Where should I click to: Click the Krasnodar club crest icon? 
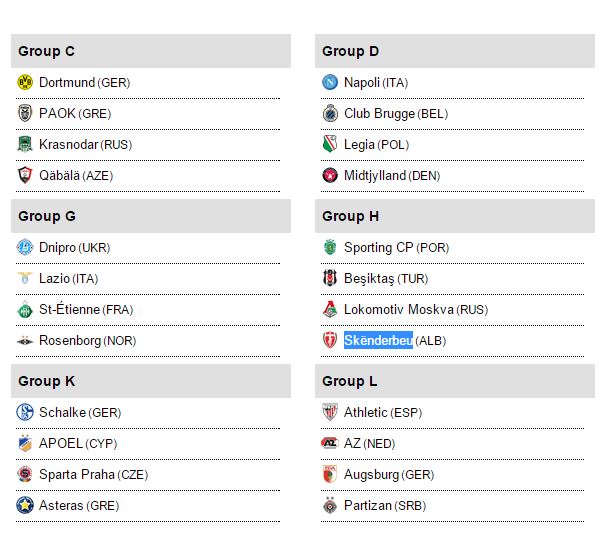[x=25, y=144]
